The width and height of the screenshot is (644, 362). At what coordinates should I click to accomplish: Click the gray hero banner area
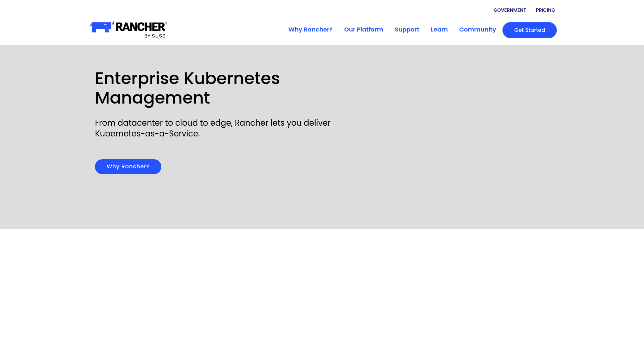tap(470, 134)
